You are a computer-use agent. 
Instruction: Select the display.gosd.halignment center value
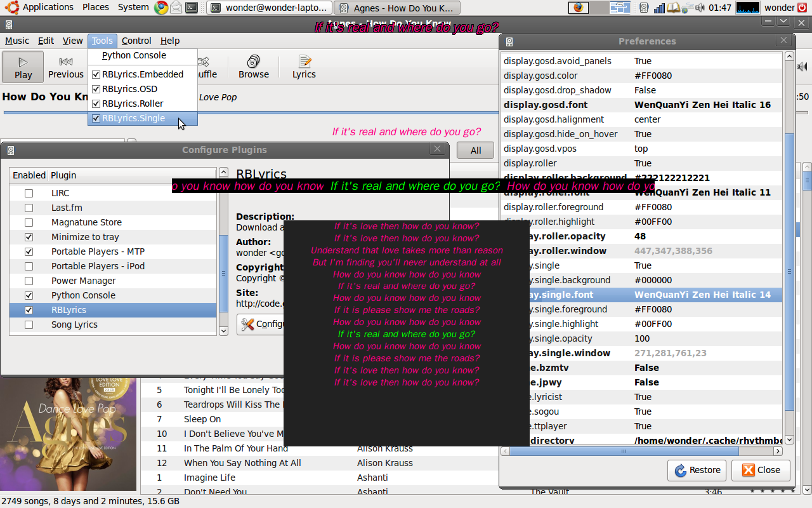coord(647,119)
